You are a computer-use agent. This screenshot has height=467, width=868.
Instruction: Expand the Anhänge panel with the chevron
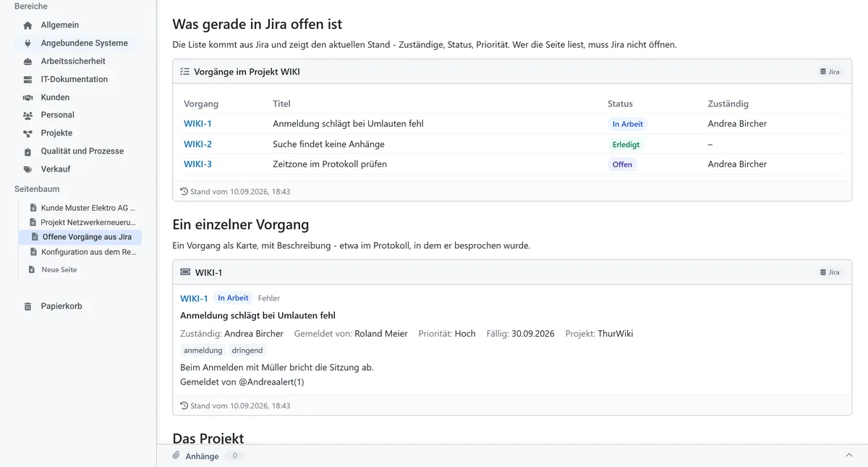849,455
